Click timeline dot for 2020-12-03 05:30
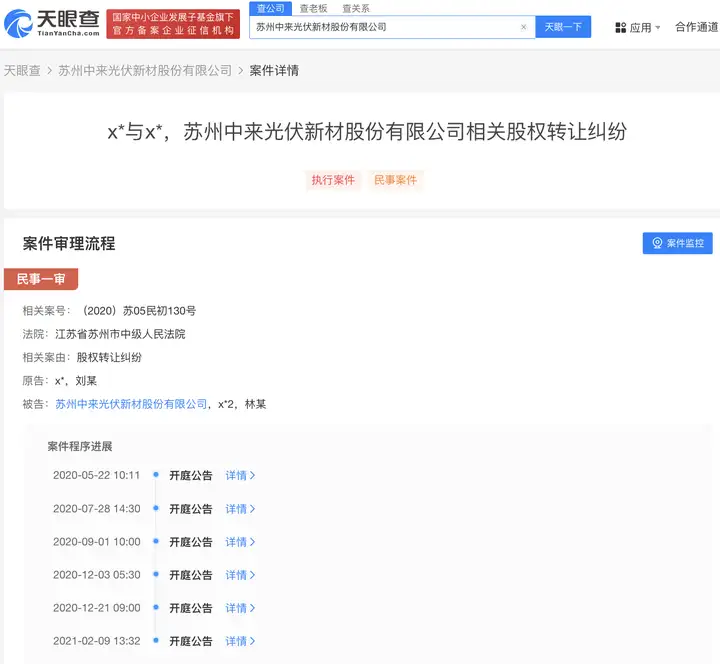The height and width of the screenshot is (664, 720). tap(156, 574)
